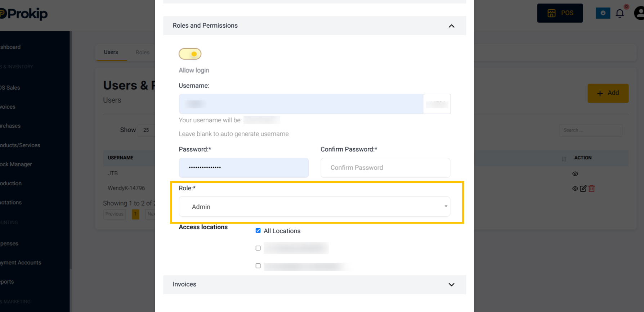Uncheck the All Locations checkbox
644x312 pixels.
[258, 230]
